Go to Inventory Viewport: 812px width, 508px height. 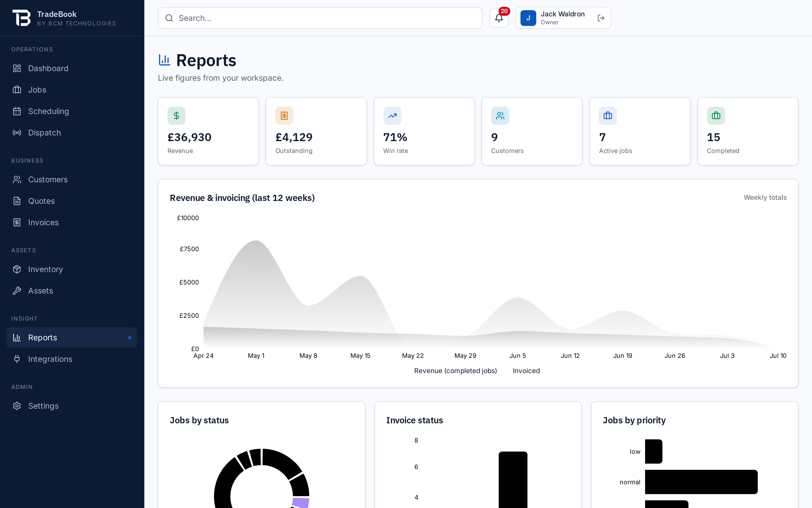point(72,269)
